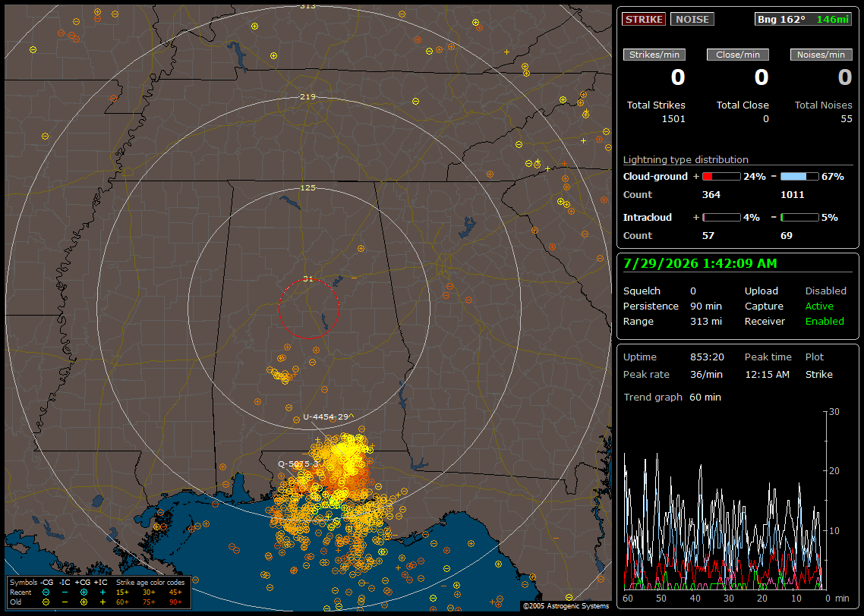Click the STRIKE indicator button
864x616 pixels.
pyautogui.click(x=644, y=19)
